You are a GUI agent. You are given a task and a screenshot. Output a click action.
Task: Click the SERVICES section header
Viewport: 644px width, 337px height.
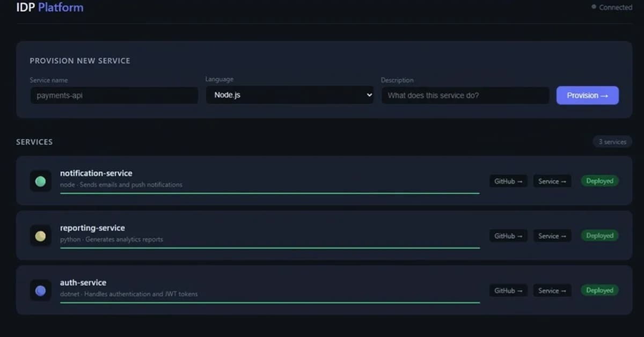[x=34, y=142]
